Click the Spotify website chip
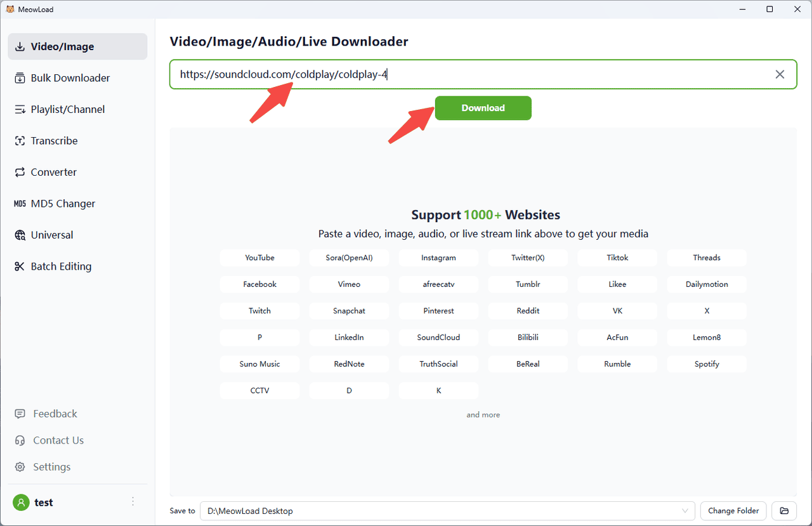 pyautogui.click(x=706, y=364)
